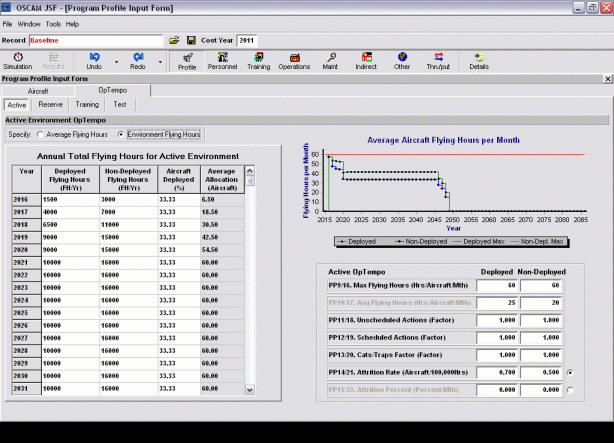Select the Test environment tab

pos(120,105)
